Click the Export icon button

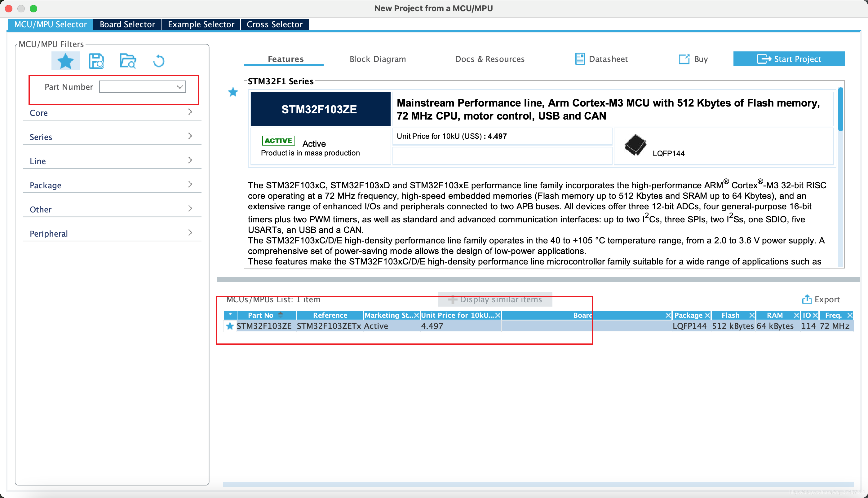click(x=821, y=299)
